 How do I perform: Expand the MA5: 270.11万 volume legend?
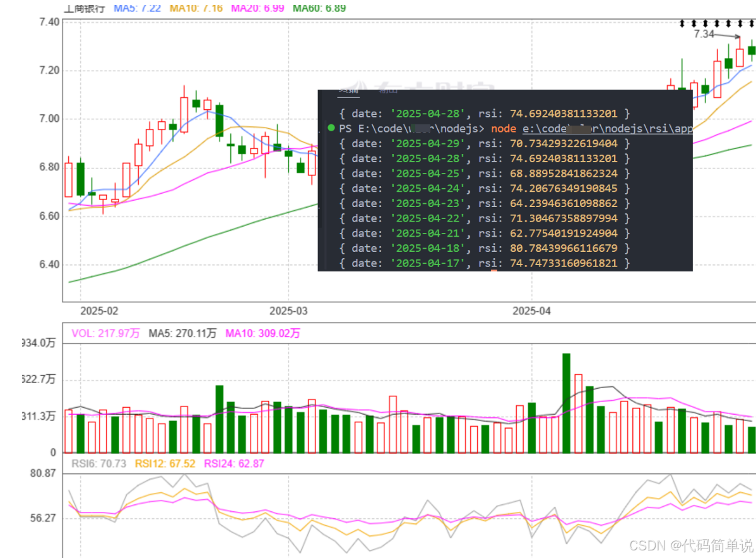pyautogui.click(x=182, y=333)
